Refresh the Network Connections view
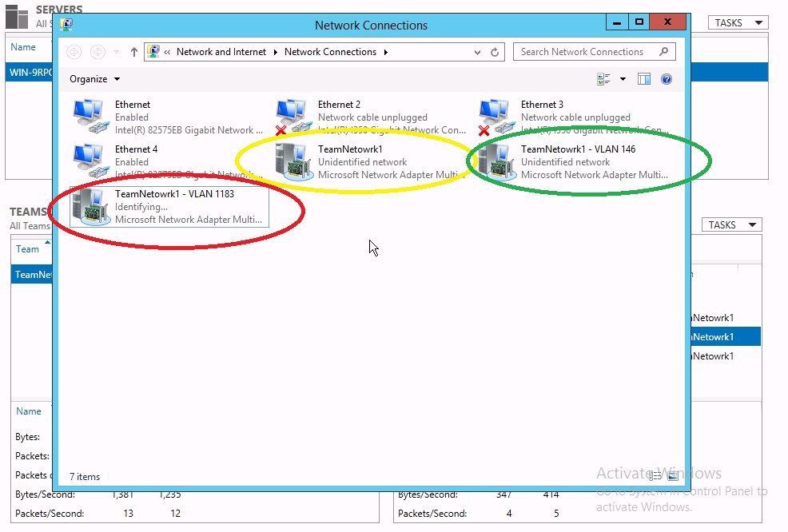 pyautogui.click(x=495, y=52)
